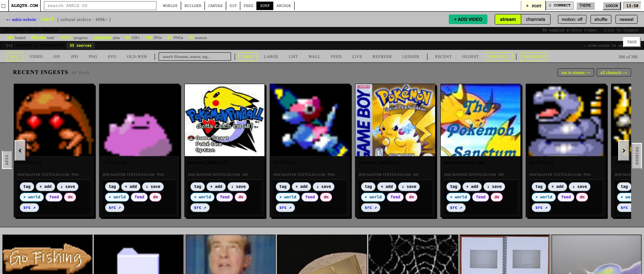Save the first red-eyed sprite card
This screenshot has height=274, width=644.
click(68, 187)
